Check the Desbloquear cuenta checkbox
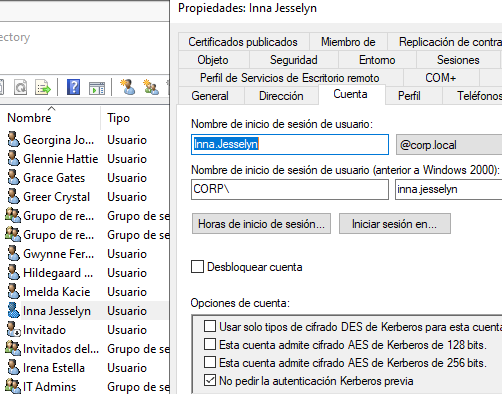The height and width of the screenshot is (394, 502). (197, 267)
